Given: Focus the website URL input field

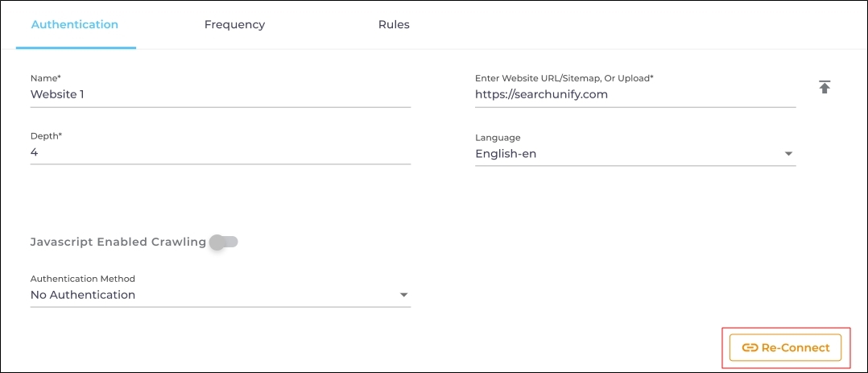Looking at the screenshot, I should 634,94.
